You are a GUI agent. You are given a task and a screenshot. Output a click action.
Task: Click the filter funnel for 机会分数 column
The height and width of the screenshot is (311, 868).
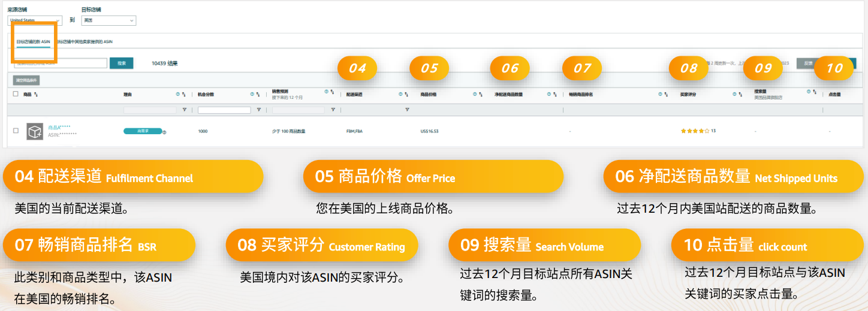pos(258,110)
